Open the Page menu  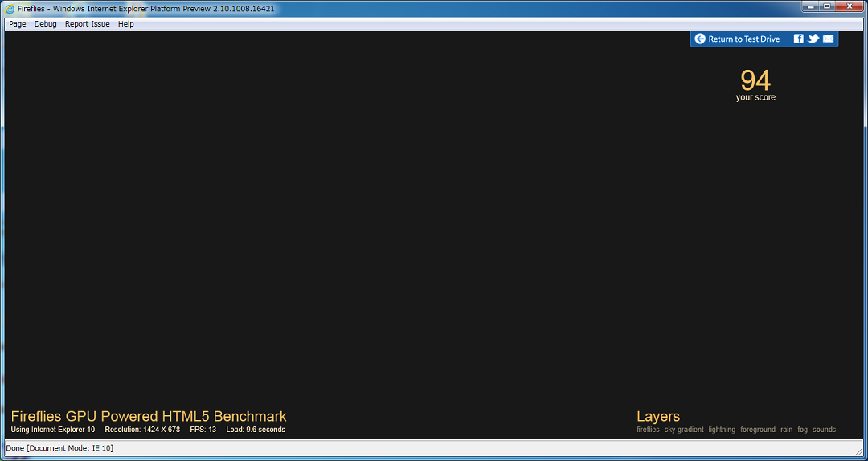click(18, 24)
